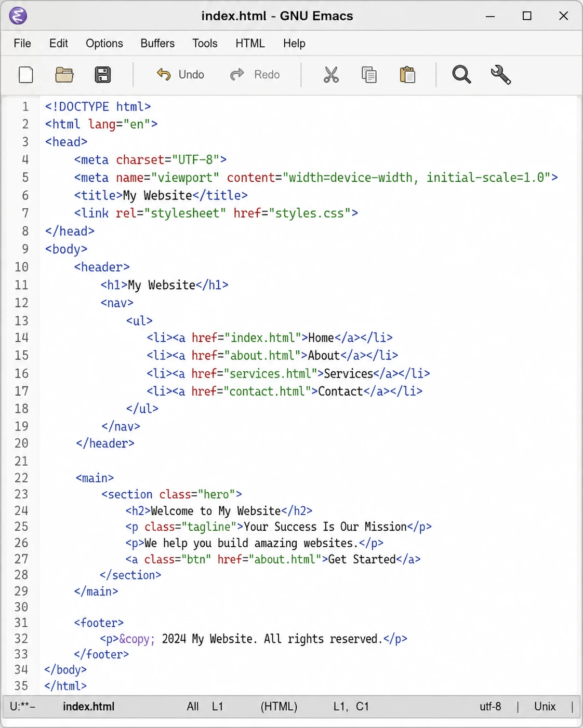This screenshot has height=728, width=583.
Task: Open the Edit menu
Action: pyautogui.click(x=59, y=44)
